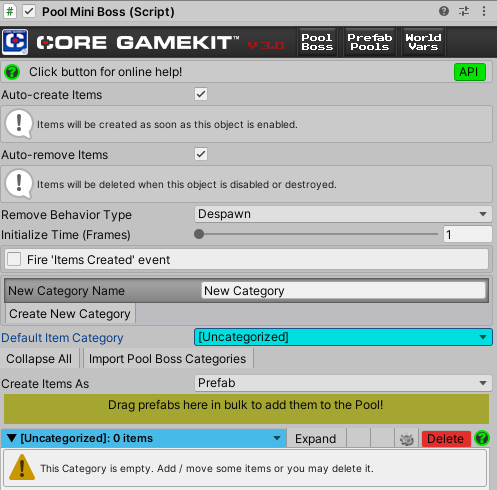Screen dimensions: 497x490
Task: Collapse the [Uncategorized] category triangle
Action: coord(11,438)
